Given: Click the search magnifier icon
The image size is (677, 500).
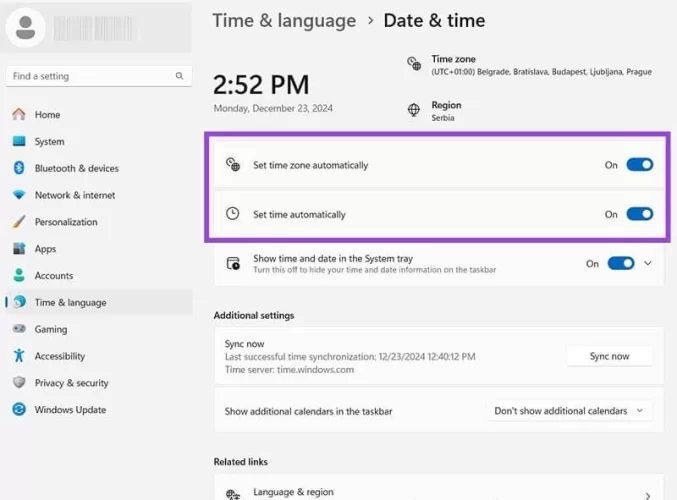Looking at the screenshot, I should pos(180,76).
